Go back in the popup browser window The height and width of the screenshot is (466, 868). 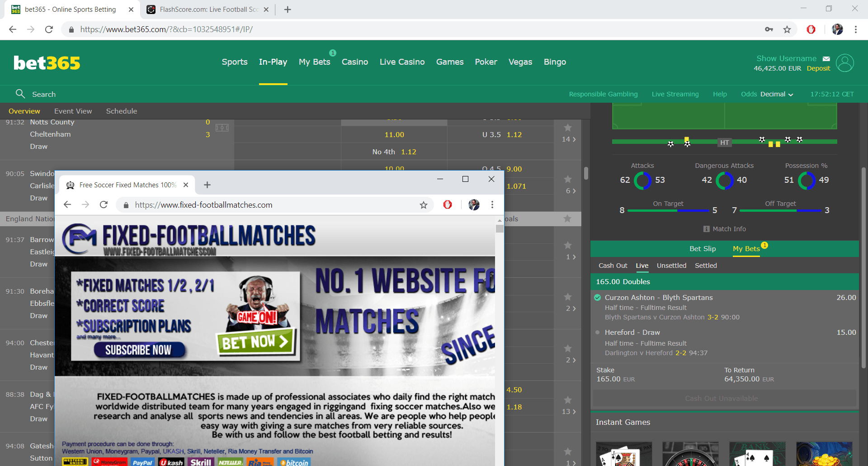67,204
